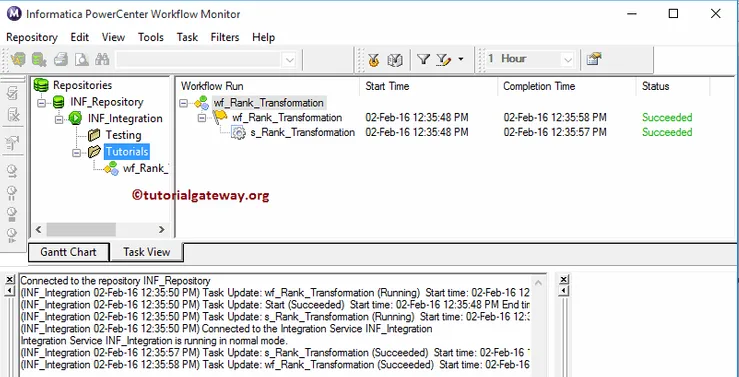
Task: Click the printer icon in toolbar
Action: click(x=61, y=59)
